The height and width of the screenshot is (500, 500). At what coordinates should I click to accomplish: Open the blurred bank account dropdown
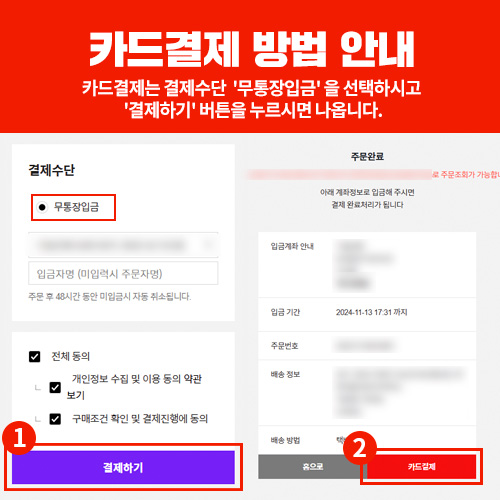click(123, 245)
